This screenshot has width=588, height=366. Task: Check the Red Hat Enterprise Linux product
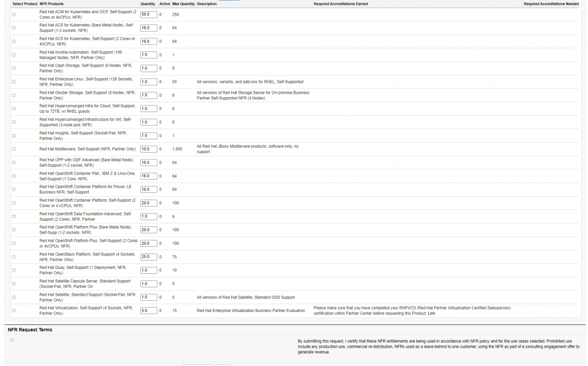(14, 82)
